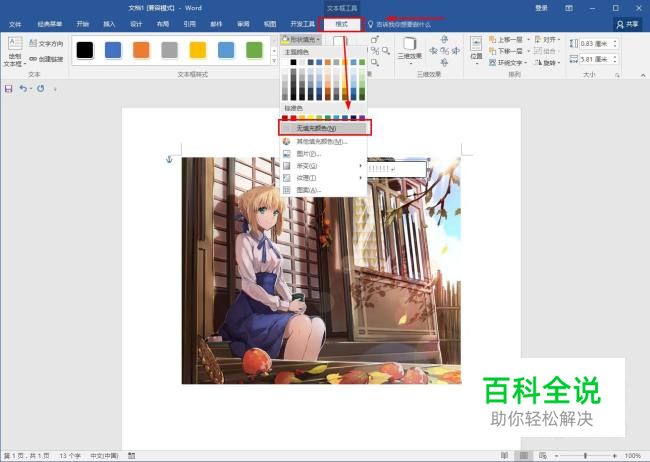This screenshot has height=462, width=650.
Task: Toggle 3-D effect on/off icon
Action: 444,51
